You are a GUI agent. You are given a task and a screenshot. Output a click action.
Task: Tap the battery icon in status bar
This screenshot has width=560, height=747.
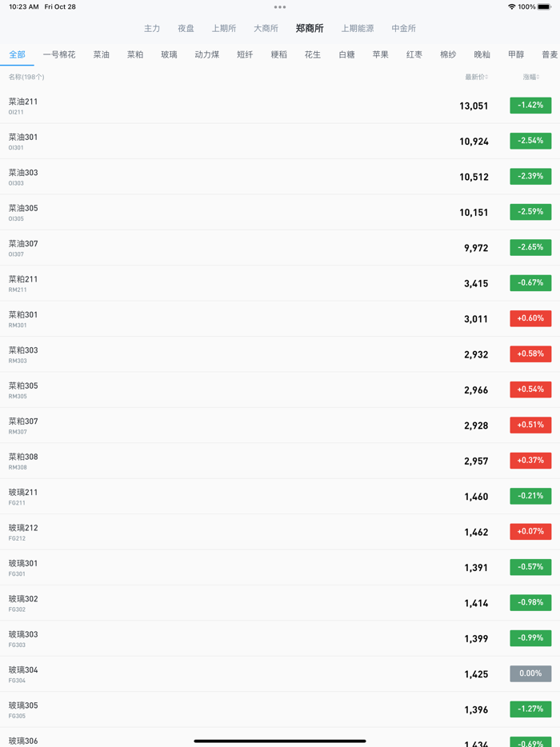coord(545,7)
